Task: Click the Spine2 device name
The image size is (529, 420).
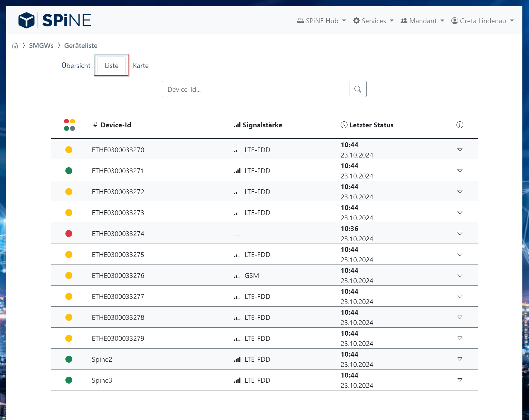Action: point(102,359)
